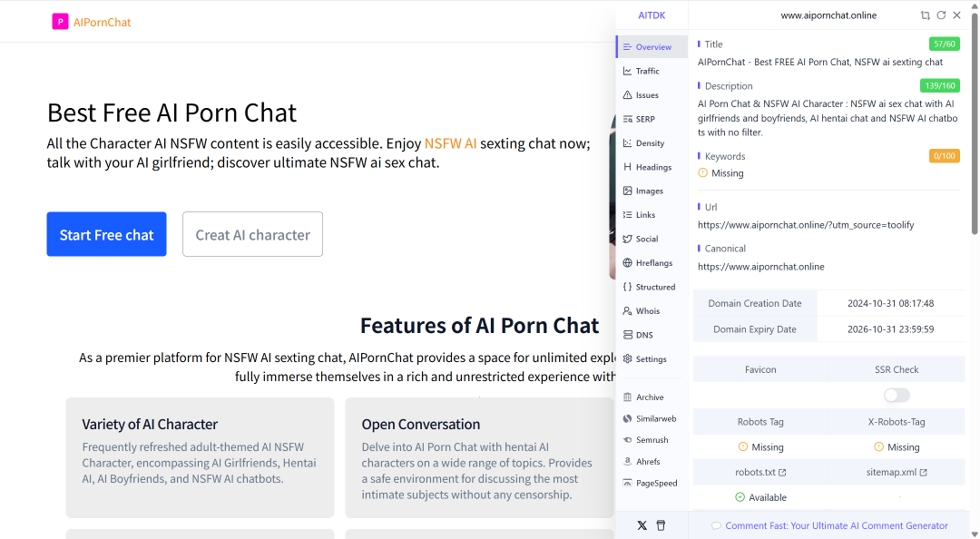
Task: Open the sitemap.xml external link
Action: pyautogui.click(x=897, y=472)
